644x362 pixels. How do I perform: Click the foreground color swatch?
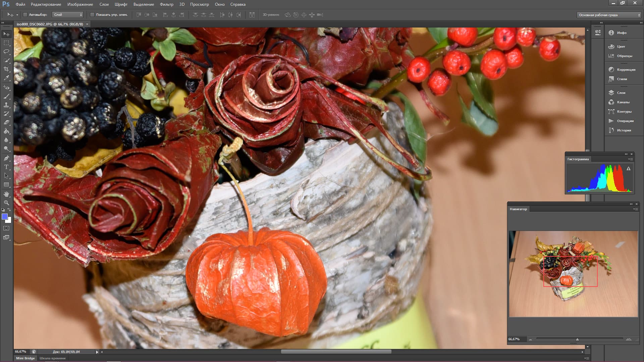(5, 217)
